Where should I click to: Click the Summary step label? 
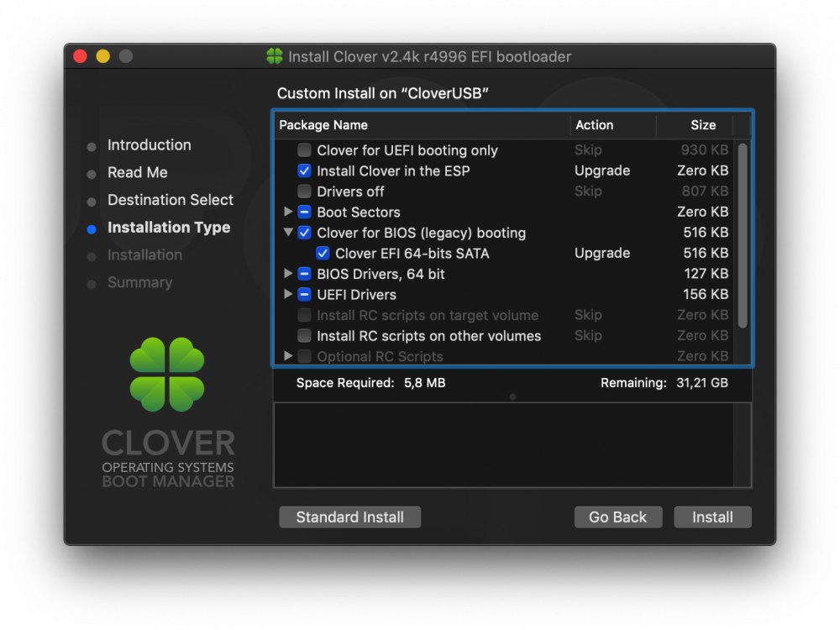[x=139, y=282]
